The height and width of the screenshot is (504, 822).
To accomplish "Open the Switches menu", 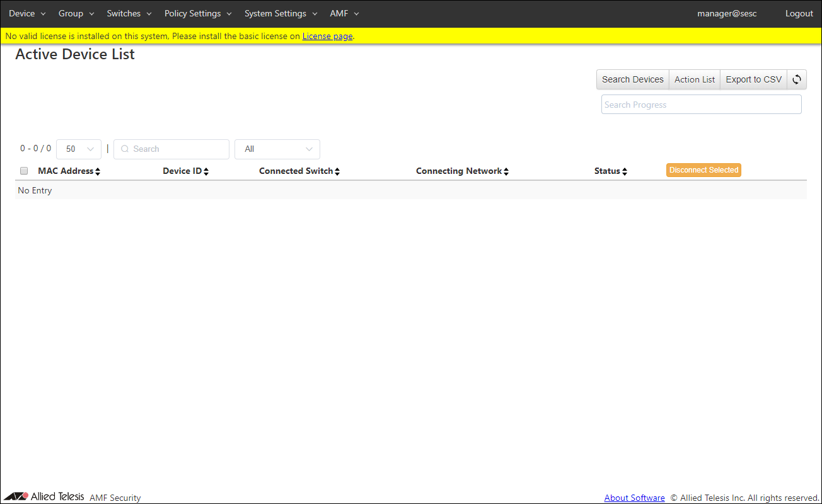I will click(x=129, y=14).
